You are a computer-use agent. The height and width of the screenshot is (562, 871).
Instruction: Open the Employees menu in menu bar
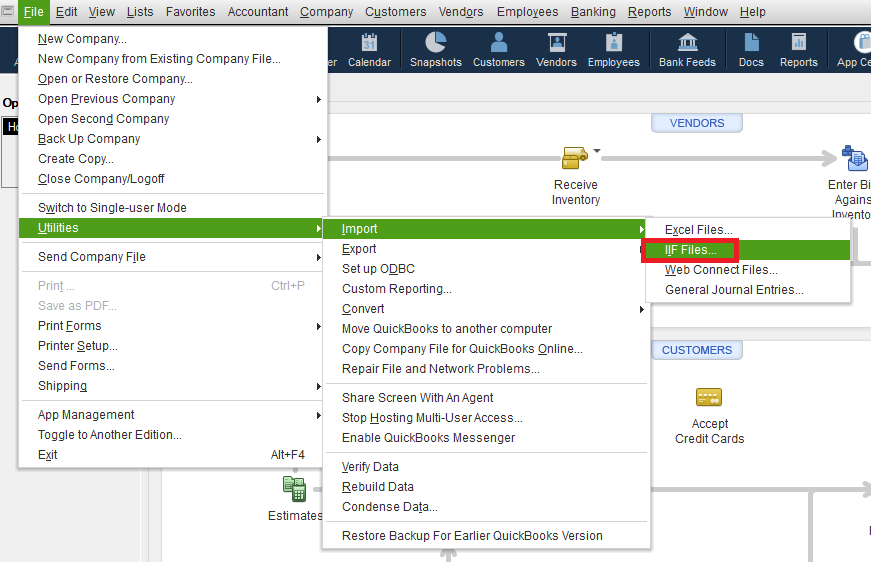[527, 12]
